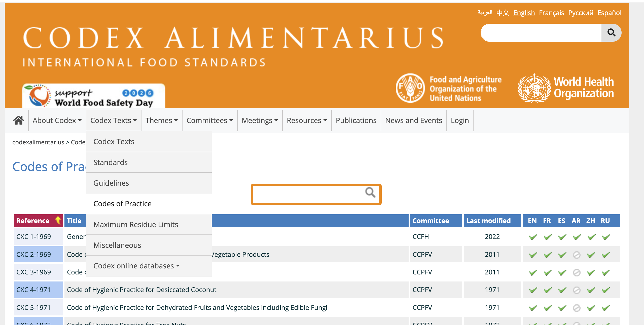The image size is (644, 325).
Task: Switch the site language to Chinese 中文
Action: click(503, 13)
